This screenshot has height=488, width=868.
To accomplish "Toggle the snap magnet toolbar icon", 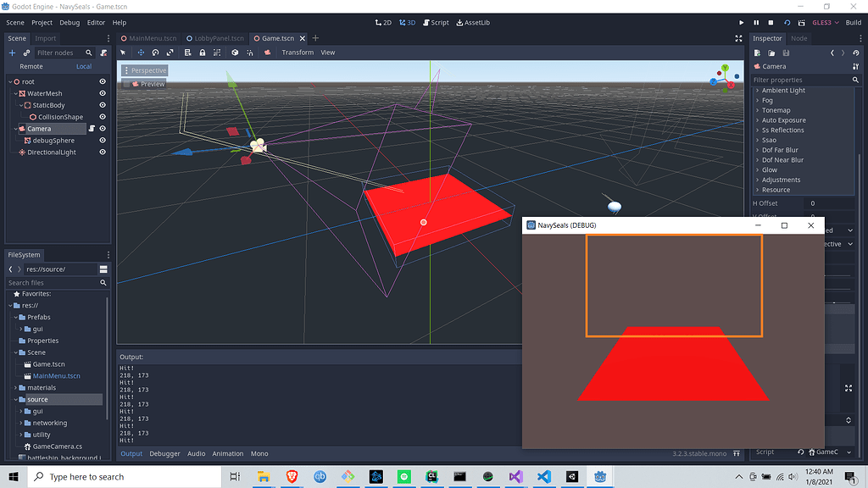I will click(250, 53).
